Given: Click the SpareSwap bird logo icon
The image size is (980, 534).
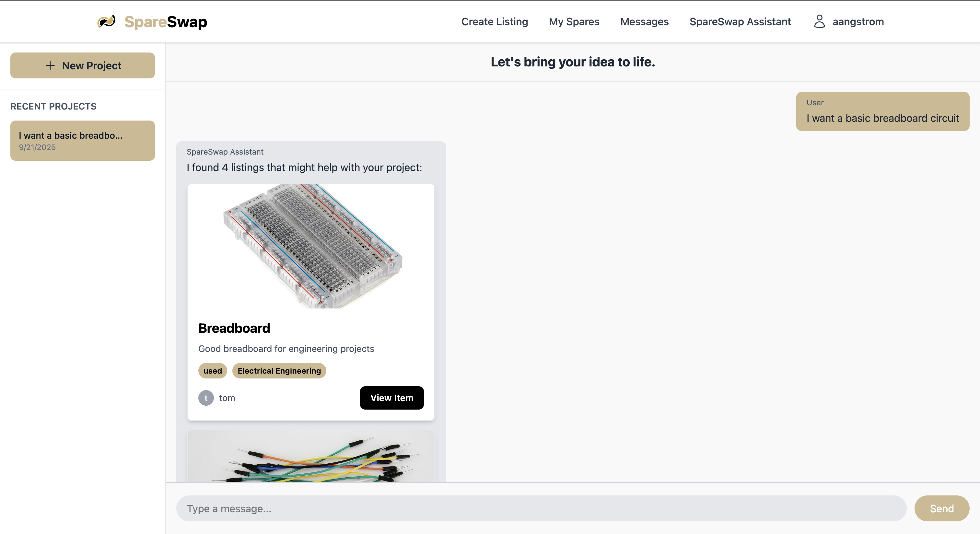Looking at the screenshot, I should (106, 21).
